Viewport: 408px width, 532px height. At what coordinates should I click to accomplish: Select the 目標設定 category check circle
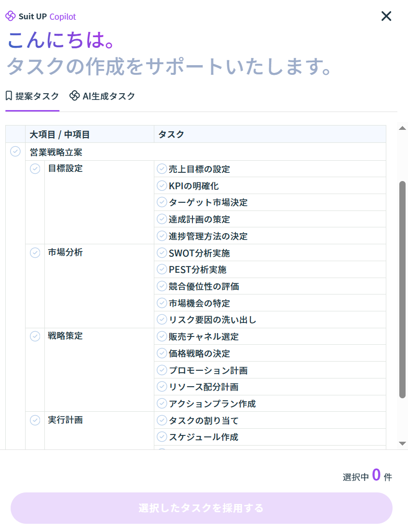tap(35, 168)
